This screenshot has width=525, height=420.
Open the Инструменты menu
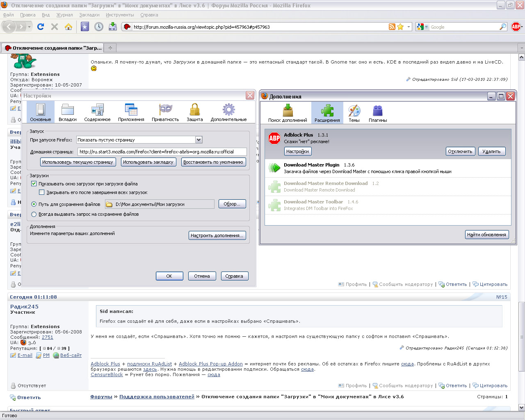[120, 15]
